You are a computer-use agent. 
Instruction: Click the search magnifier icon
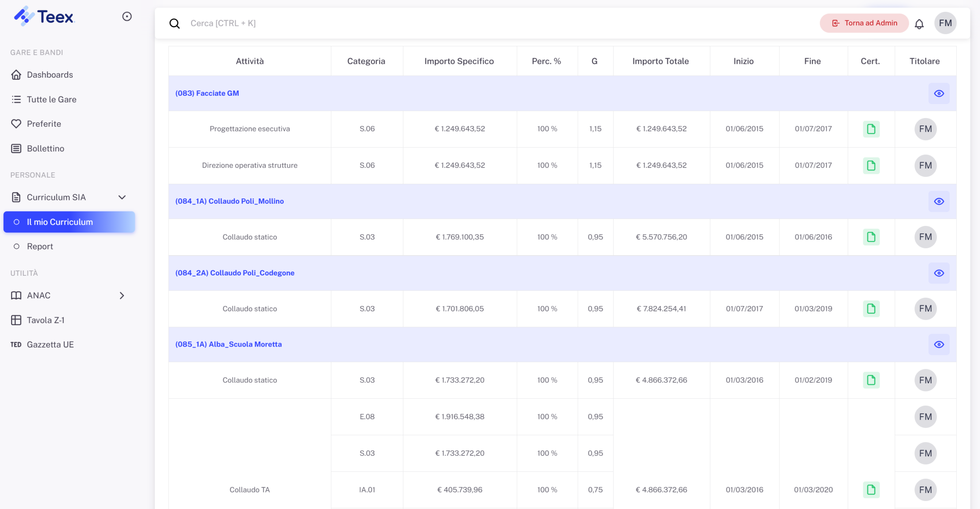175,23
